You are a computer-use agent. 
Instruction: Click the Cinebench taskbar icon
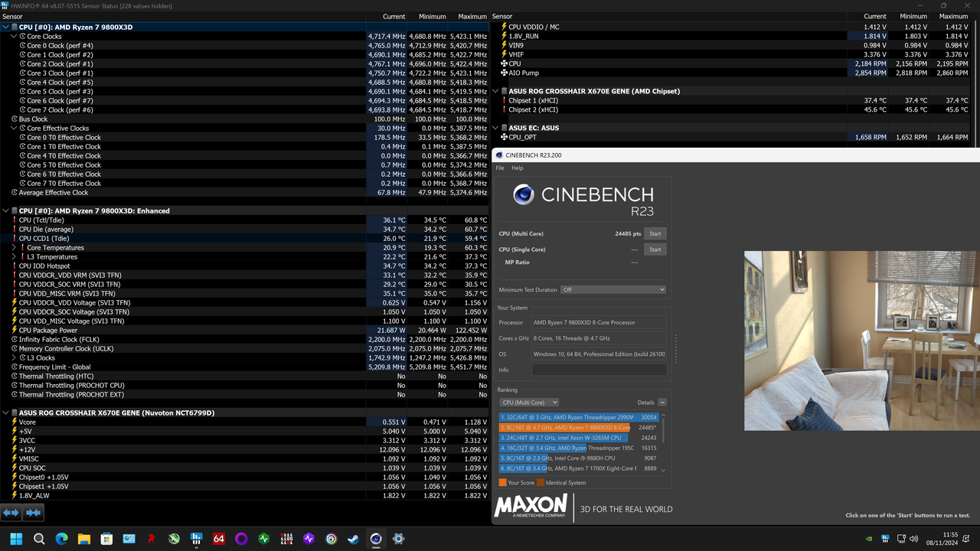point(376,539)
